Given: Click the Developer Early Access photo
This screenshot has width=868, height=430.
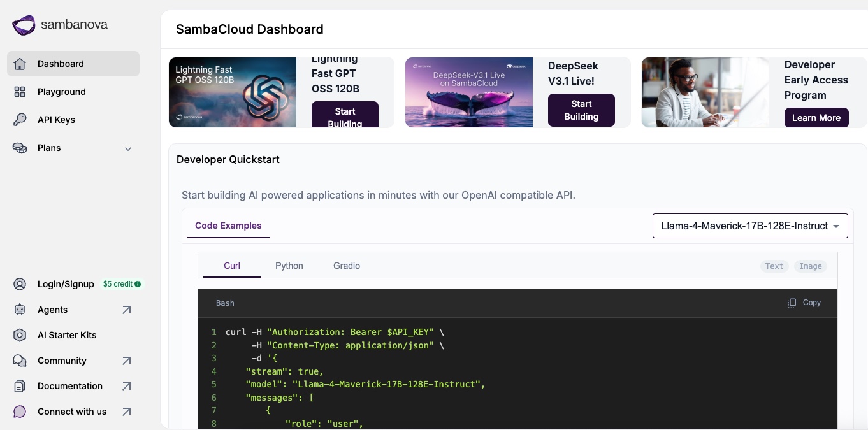Looking at the screenshot, I should tap(705, 92).
